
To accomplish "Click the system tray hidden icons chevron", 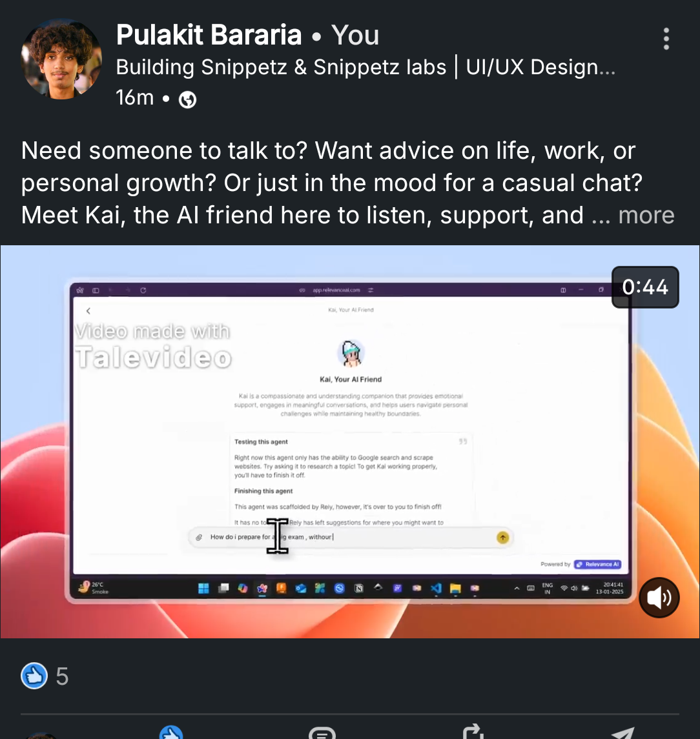I will 517,588.
